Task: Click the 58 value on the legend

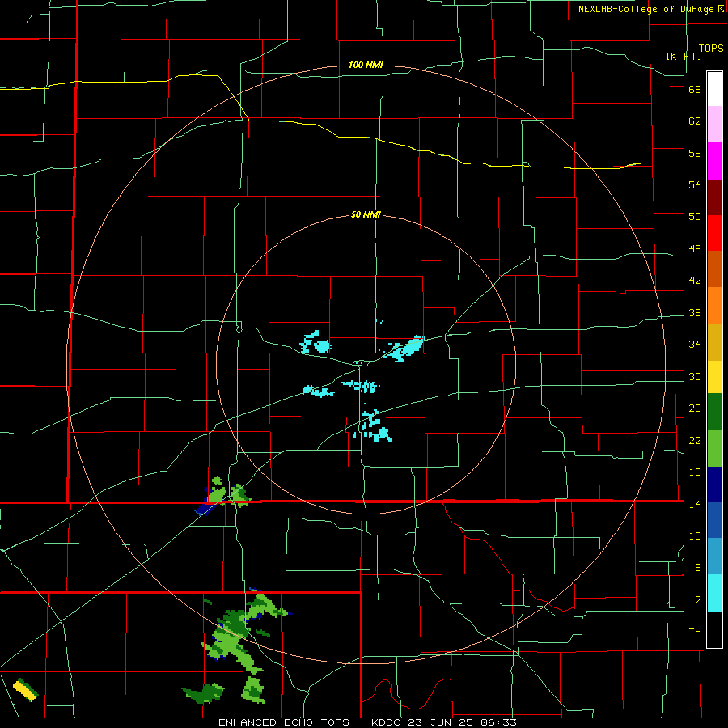Action: (695, 153)
